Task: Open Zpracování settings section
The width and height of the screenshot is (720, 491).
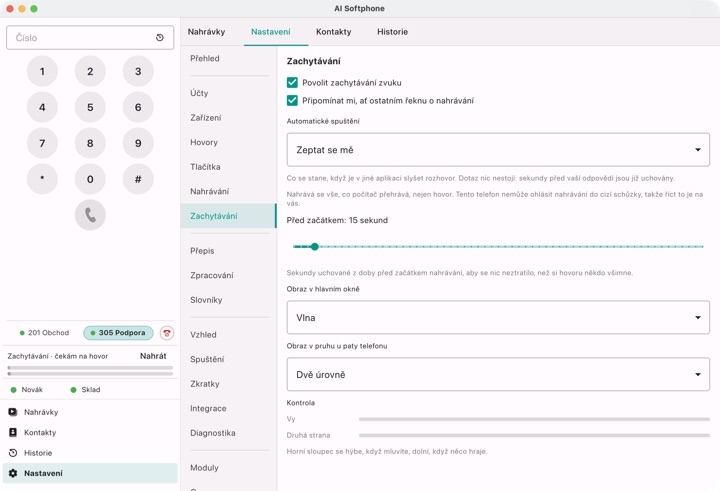Action: [228, 275]
